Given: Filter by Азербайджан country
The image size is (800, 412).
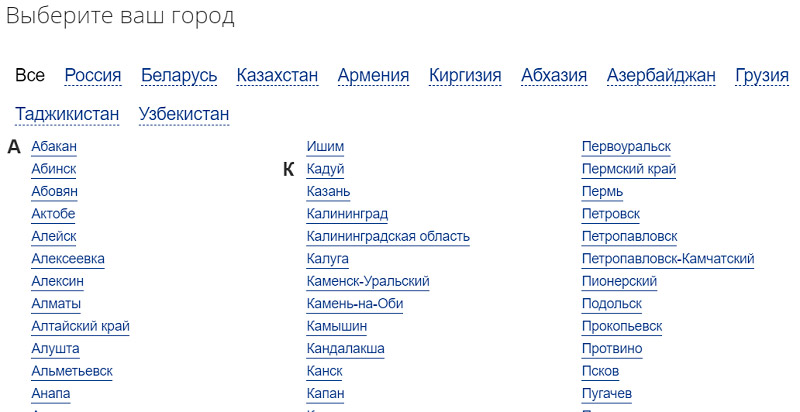Looking at the screenshot, I should pos(661,75).
